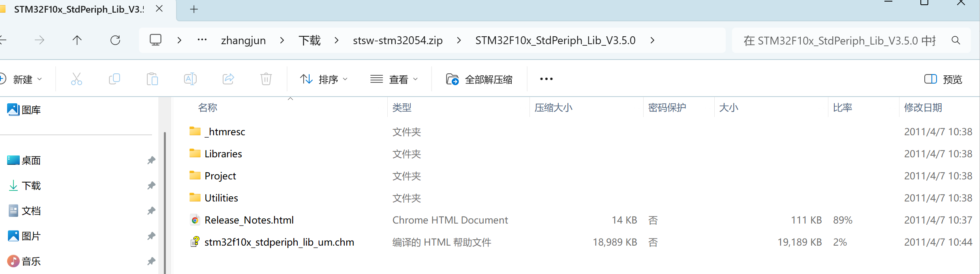This screenshot has height=274, width=980.
Task: Click the 19,189 KB size cell
Action: [800, 242]
